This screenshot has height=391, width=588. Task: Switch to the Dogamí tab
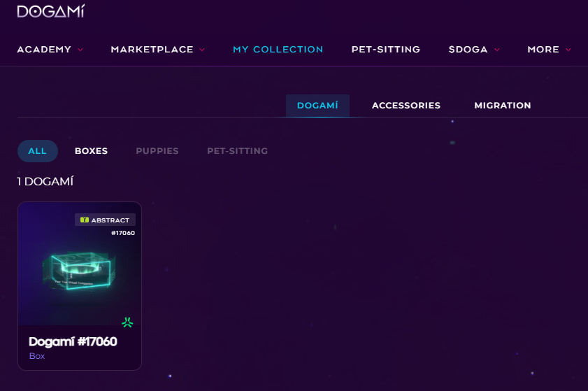tap(317, 106)
